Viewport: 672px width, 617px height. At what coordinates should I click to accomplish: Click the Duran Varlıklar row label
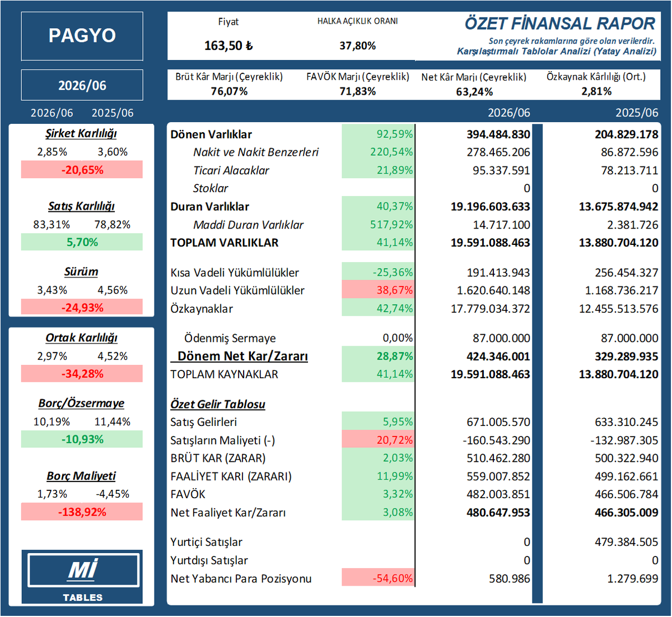pyautogui.click(x=210, y=207)
